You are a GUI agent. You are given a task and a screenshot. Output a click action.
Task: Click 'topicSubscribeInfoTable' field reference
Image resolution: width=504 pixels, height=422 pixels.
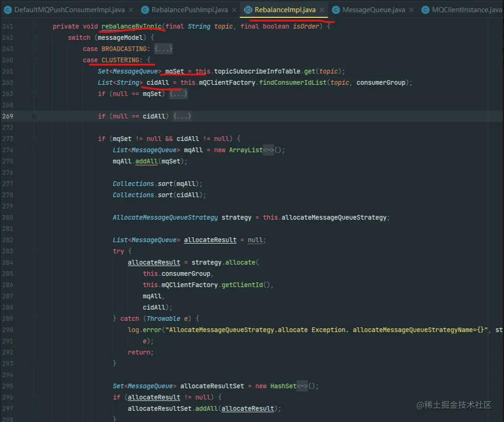point(257,71)
